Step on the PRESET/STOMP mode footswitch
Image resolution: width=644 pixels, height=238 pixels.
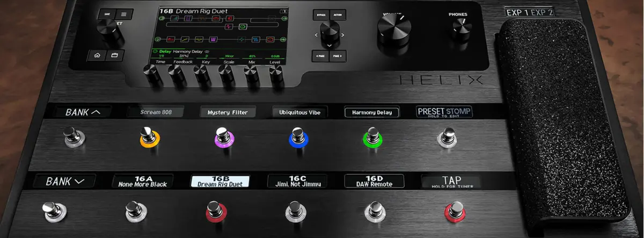(447, 138)
